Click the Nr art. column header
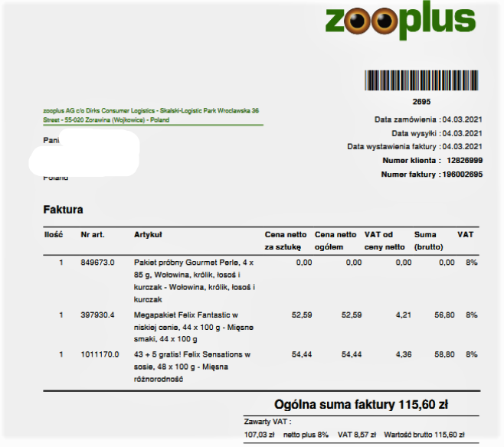 [x=93, y=234]
